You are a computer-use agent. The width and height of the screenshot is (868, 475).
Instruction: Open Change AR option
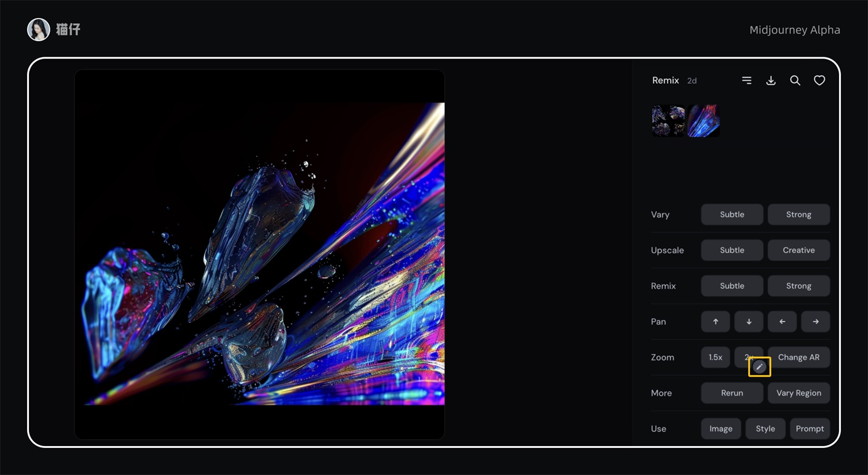[x=799, y=358]
